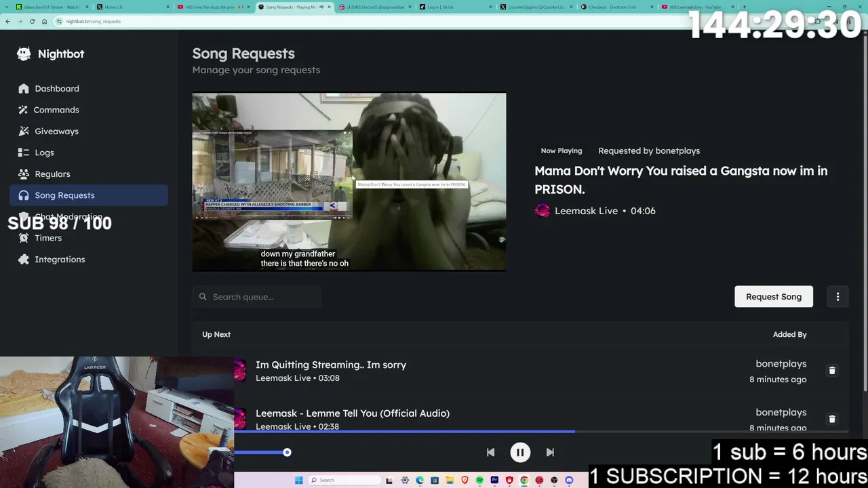
Task: Open the three-dot options menu beside Request Song
Action: click(x=837, y=297)
